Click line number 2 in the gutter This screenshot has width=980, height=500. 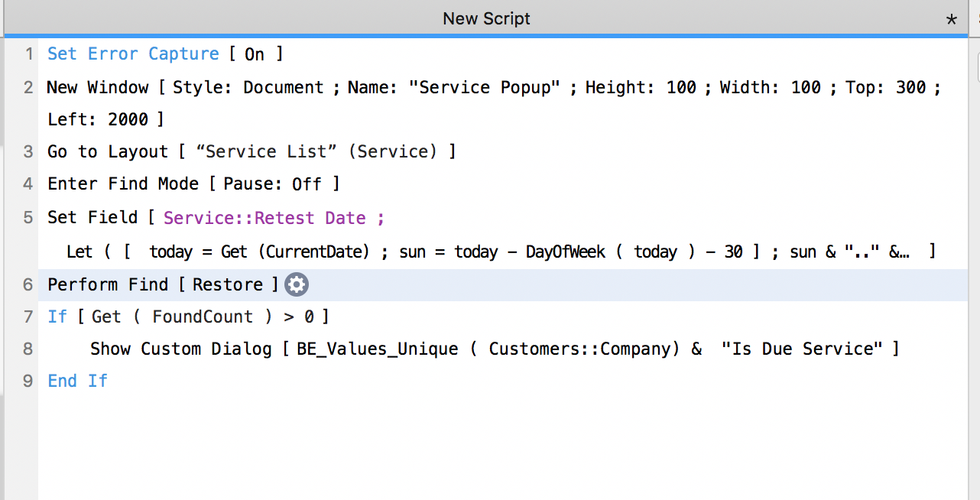(28, 88)
